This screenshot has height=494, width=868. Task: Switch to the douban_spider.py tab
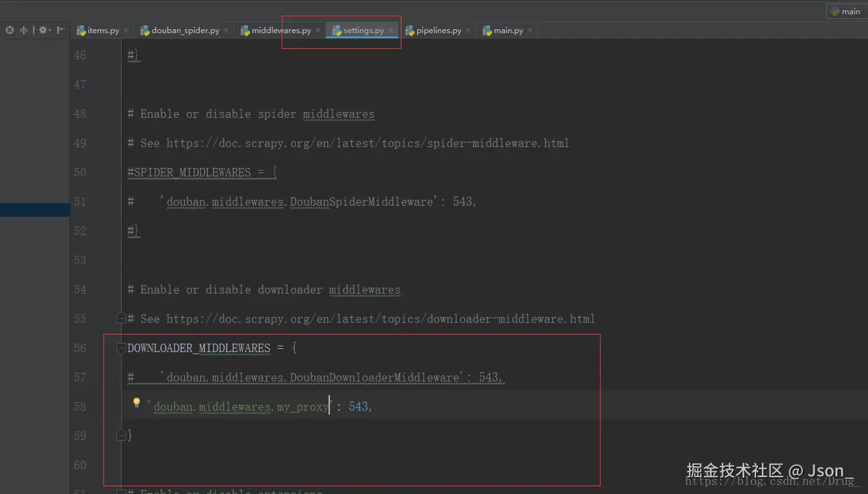pyautogui.click(x=185, y=31)
